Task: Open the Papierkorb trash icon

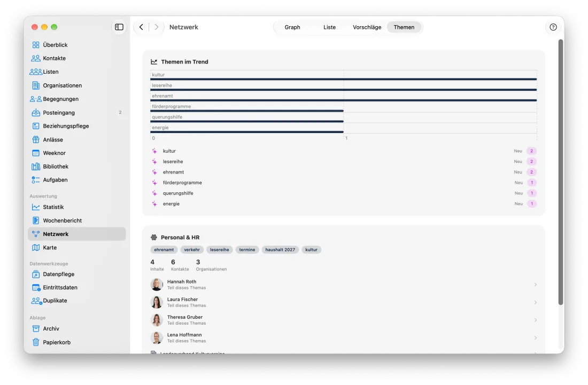Action: click(x=36, y=342)
